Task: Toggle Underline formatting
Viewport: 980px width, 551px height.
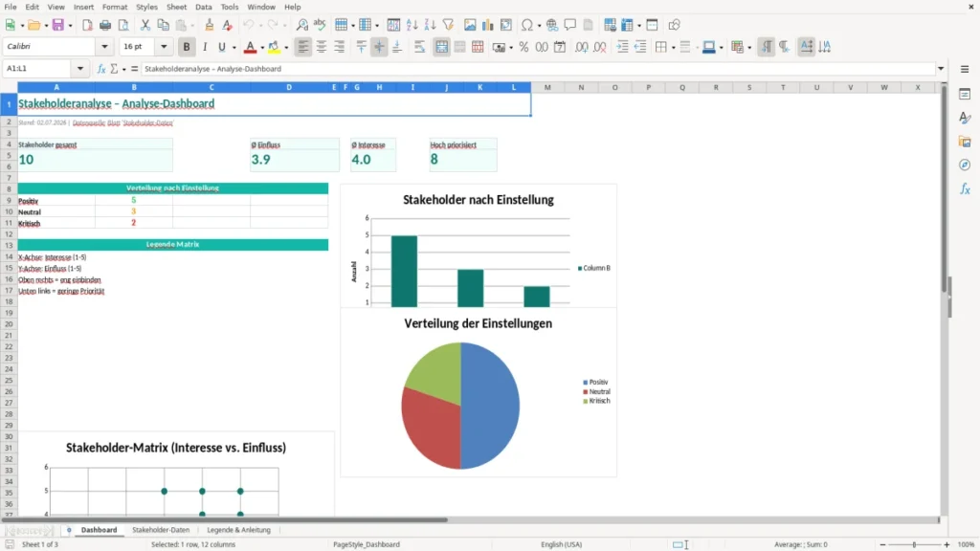Action: coord(221,47)
